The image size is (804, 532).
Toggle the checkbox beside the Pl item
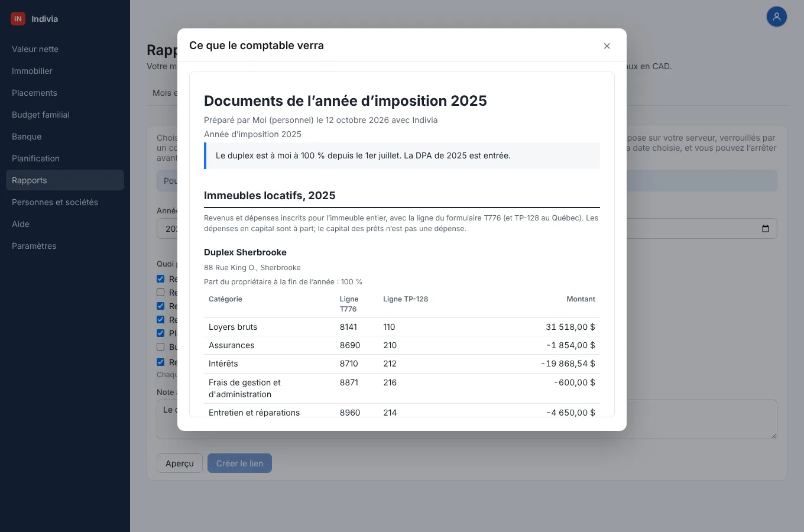coord(160,333)
